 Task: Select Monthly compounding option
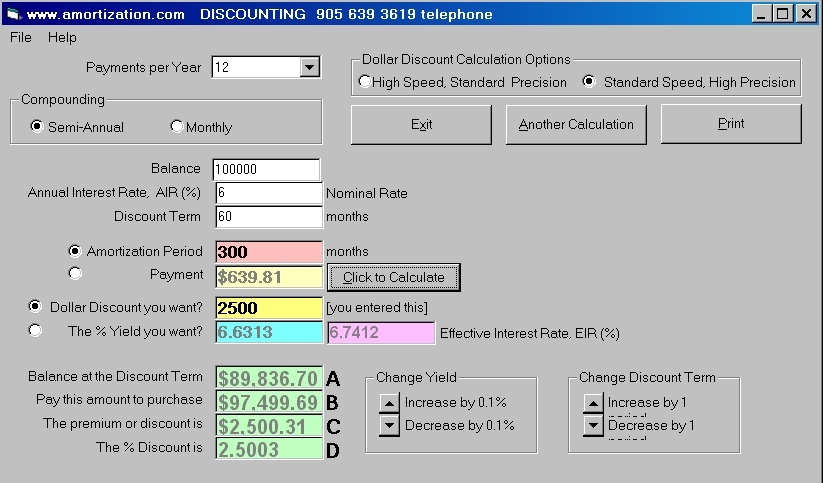pyautogui.click(x=177, y=127)
